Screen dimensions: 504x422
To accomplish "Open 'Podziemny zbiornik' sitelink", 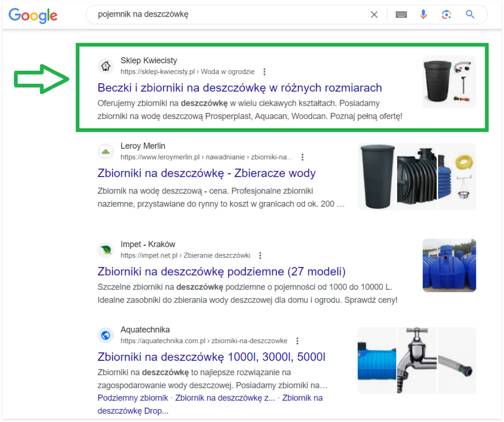I will tap(133, 398).
